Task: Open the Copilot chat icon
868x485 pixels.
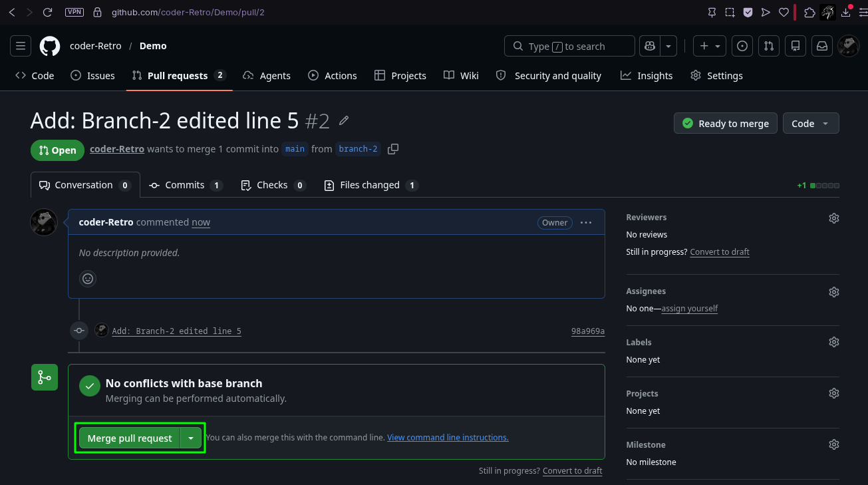Action: click(650, 46)
